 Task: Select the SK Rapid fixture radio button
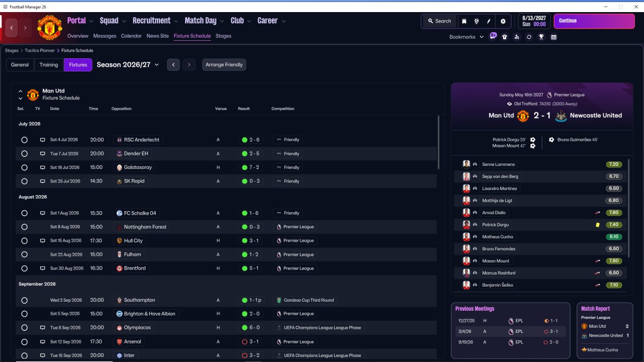24,182
